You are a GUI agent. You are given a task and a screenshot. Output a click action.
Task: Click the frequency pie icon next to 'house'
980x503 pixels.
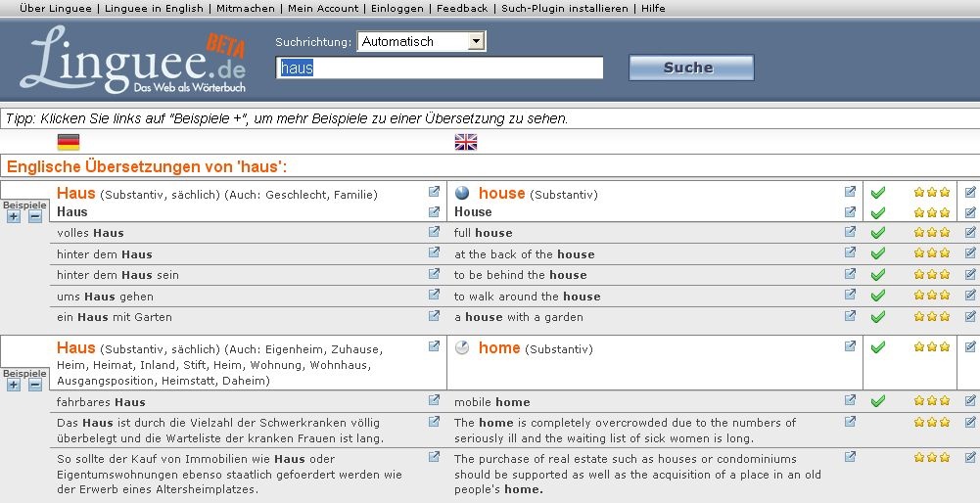[x=462, y=193]
